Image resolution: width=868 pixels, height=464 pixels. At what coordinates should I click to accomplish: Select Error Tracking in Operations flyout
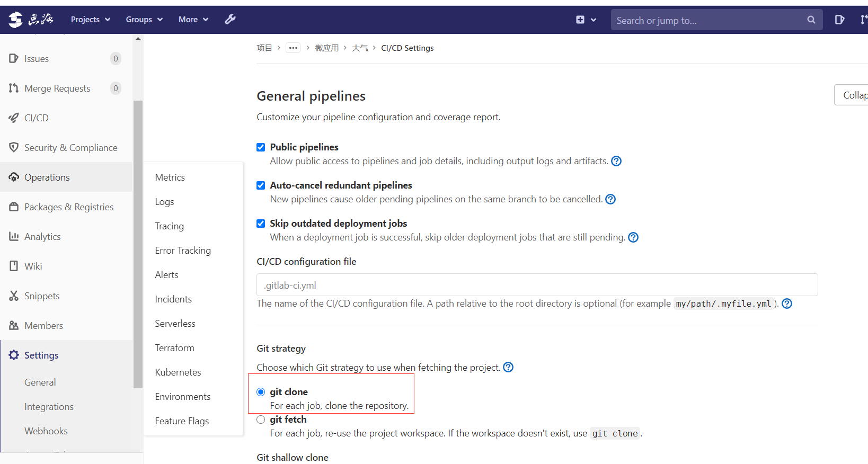183,251
